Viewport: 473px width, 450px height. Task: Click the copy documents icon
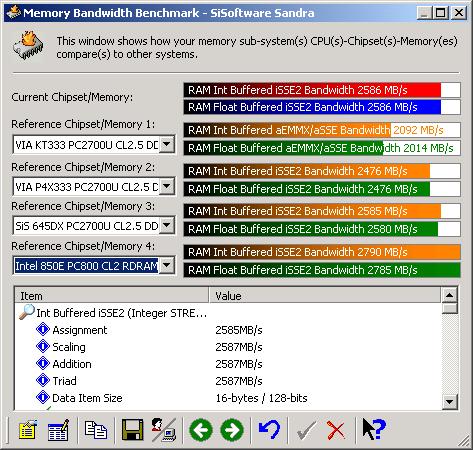coord(96,429)
